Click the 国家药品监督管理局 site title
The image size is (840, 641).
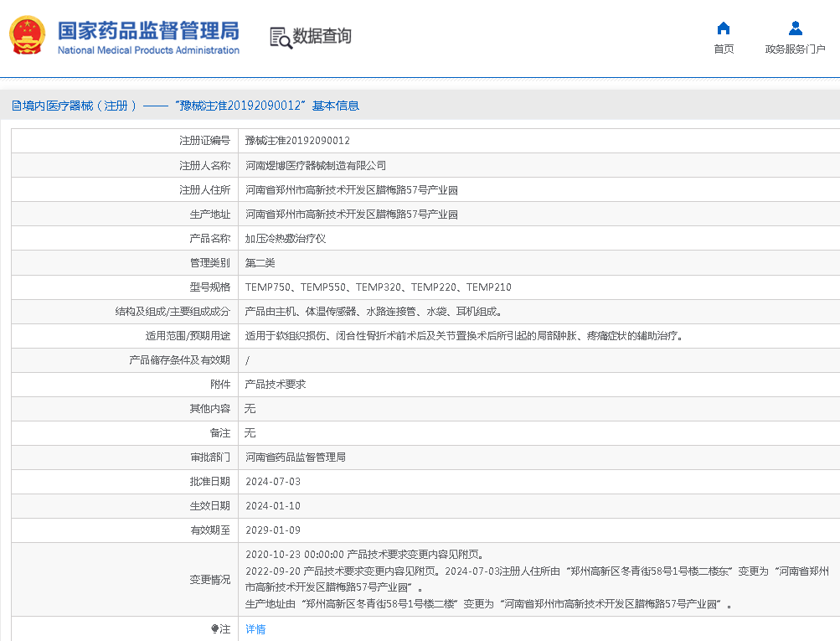[148, 30]
